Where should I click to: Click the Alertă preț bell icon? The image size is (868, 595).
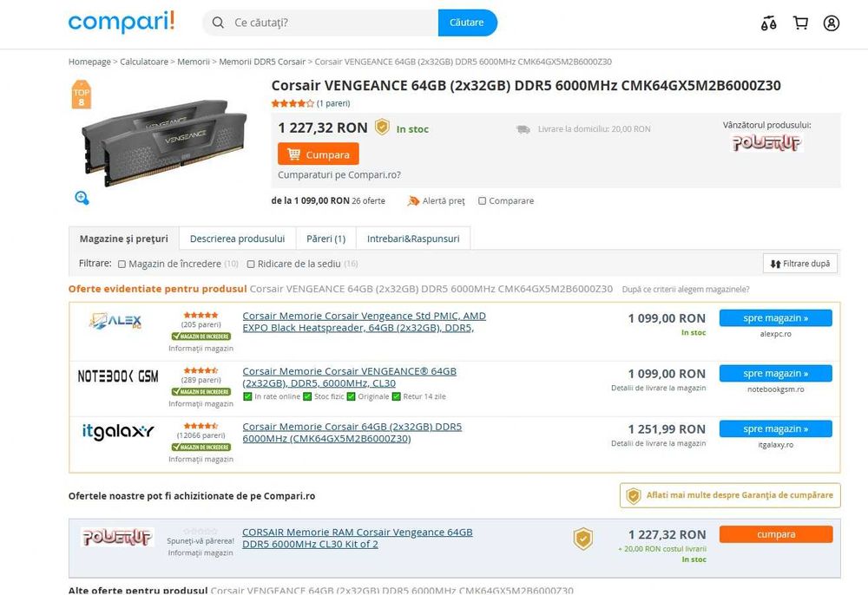pos(413,200)
